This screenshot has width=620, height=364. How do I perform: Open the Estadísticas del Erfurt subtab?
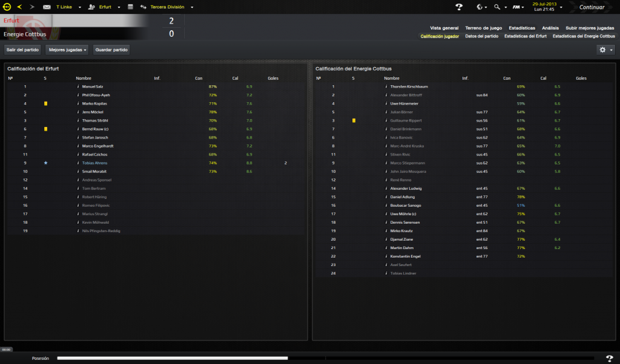pyautogui.click(x=526, y=36)
